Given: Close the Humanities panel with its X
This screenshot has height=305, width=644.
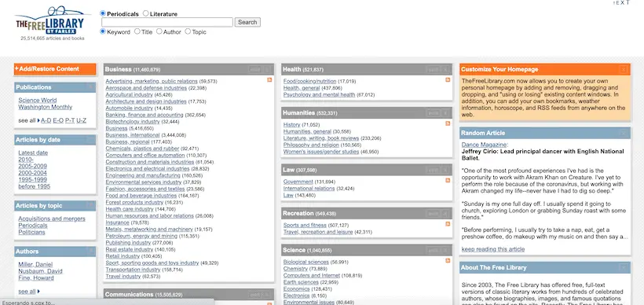Looking at the screenshot, I should (445, 113).
